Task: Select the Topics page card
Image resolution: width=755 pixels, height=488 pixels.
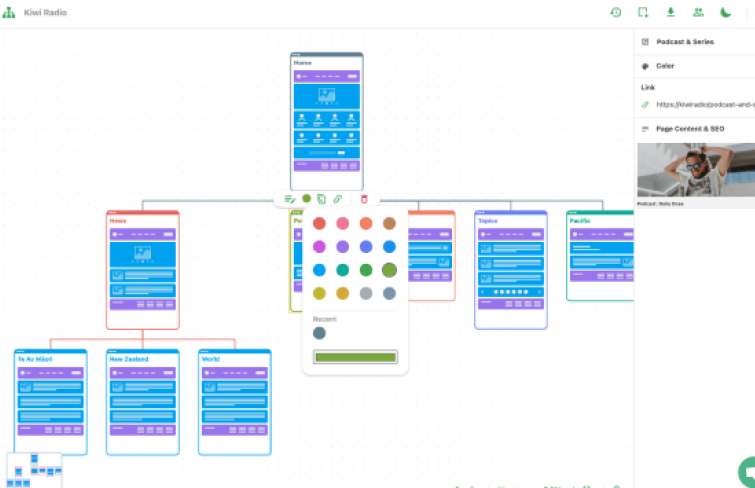Action: tap(511, 270)
